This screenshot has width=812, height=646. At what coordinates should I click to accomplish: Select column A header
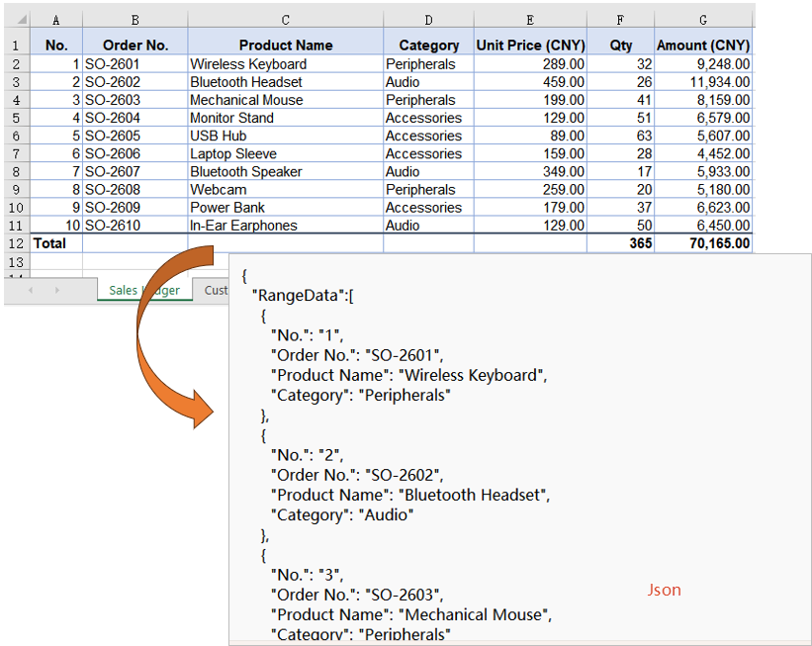56,20
